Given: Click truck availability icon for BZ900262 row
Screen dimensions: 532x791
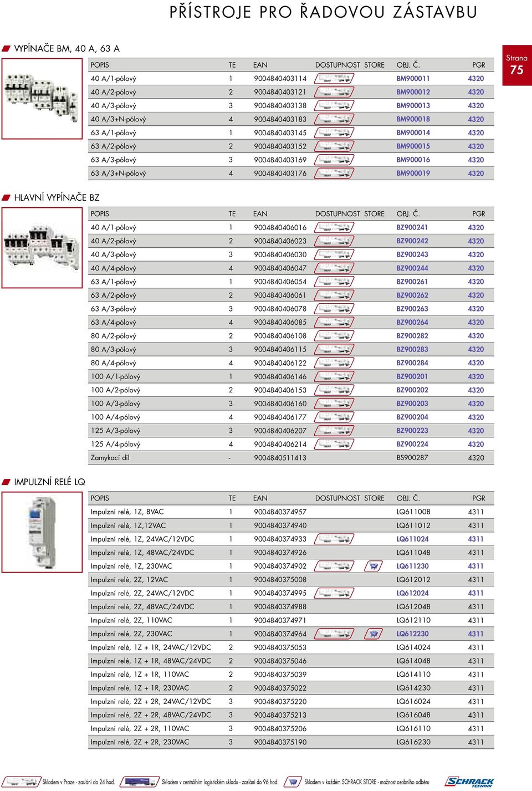Looking at the screenshot, I should pyautogui.click(x=334, y=295).
